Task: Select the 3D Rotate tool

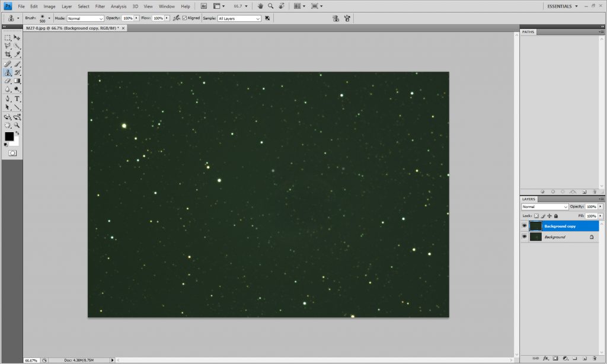Action: [x=7, y=117]
